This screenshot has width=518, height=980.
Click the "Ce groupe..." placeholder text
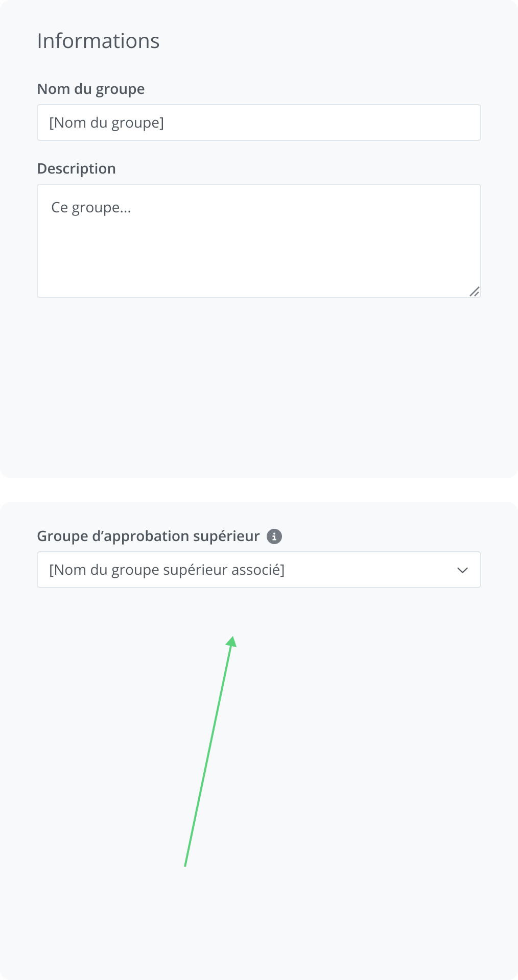pos(91,208)
